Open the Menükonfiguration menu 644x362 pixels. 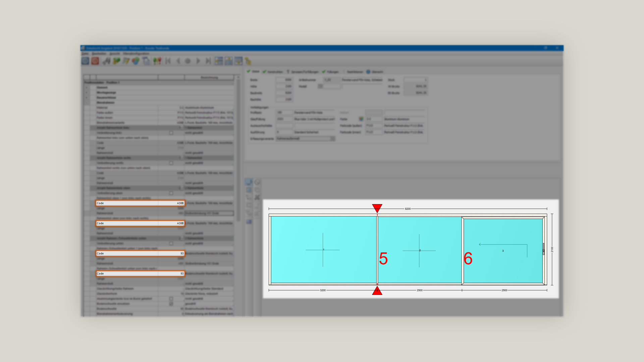pyautogui.click(x=136, y=54)
